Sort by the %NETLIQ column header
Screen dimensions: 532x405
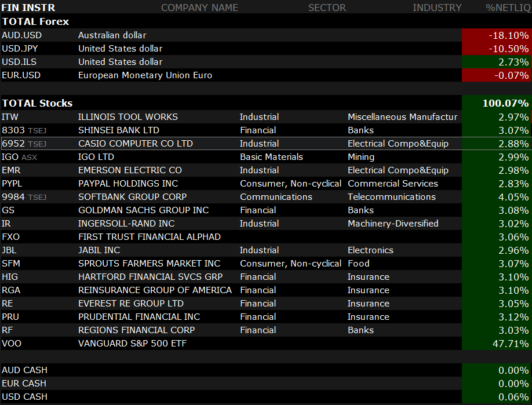click(x=508, y=8)
